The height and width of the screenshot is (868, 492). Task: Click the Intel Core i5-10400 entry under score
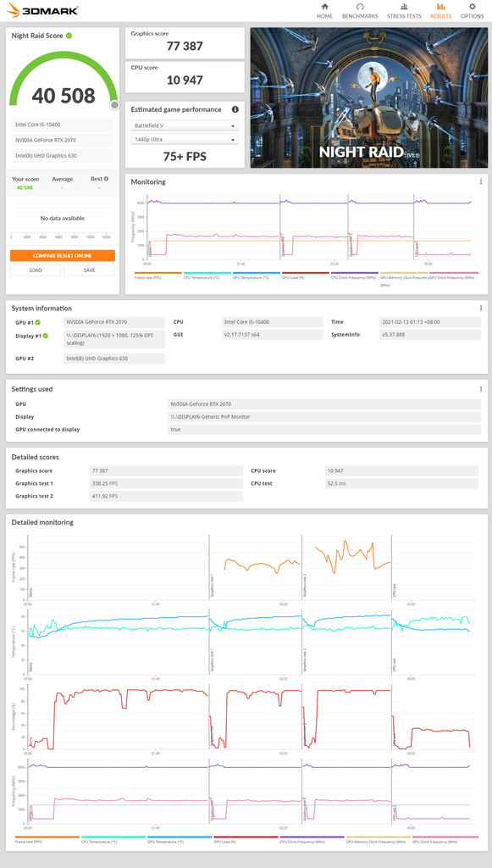pyautogui.click(x=62, y=125)
